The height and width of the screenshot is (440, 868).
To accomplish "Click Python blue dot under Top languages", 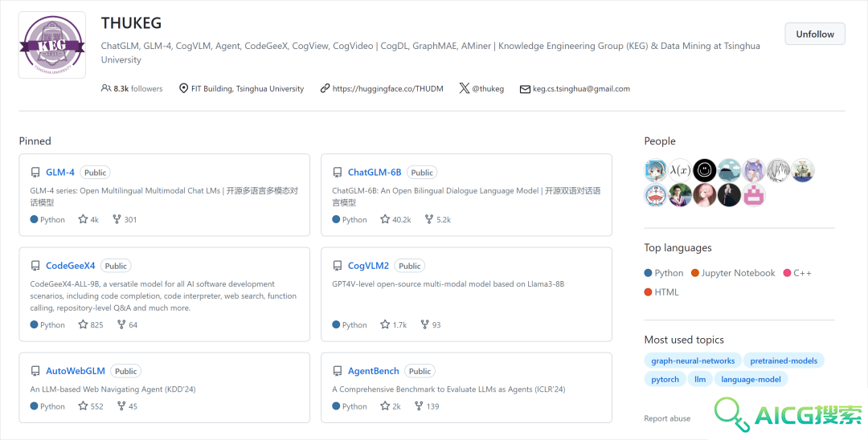I will 649,273.
